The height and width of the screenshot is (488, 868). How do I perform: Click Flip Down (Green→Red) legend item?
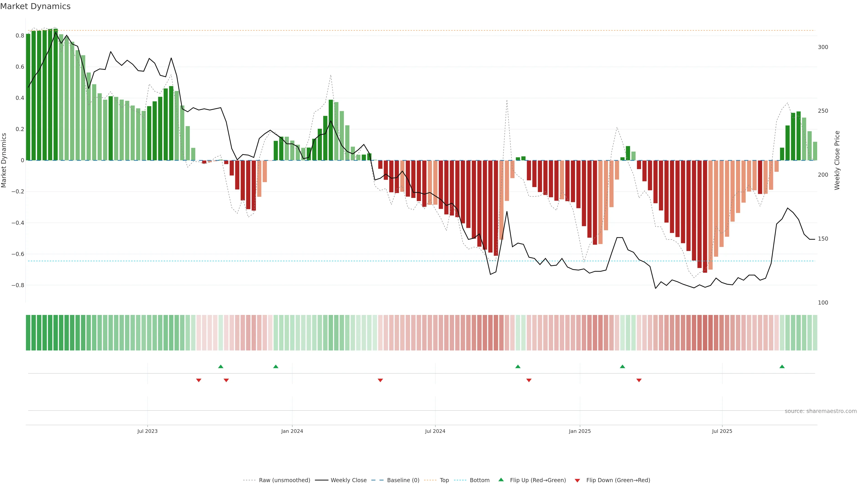[618, 480]
